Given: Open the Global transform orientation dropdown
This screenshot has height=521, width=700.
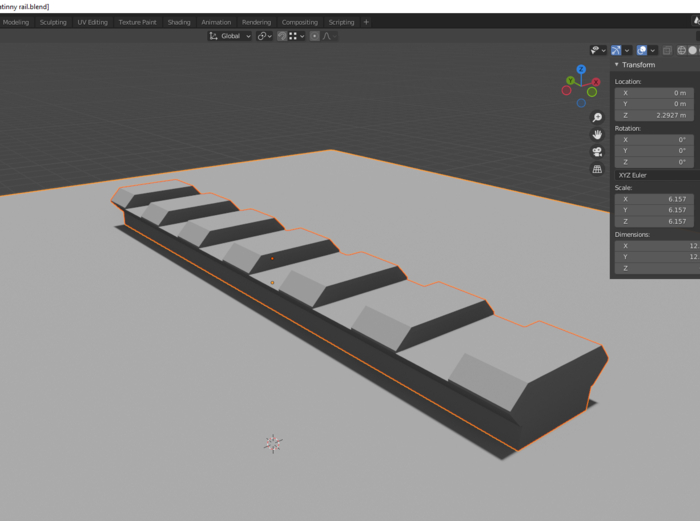Looking at the screenshot, I should tap(230, 36).
